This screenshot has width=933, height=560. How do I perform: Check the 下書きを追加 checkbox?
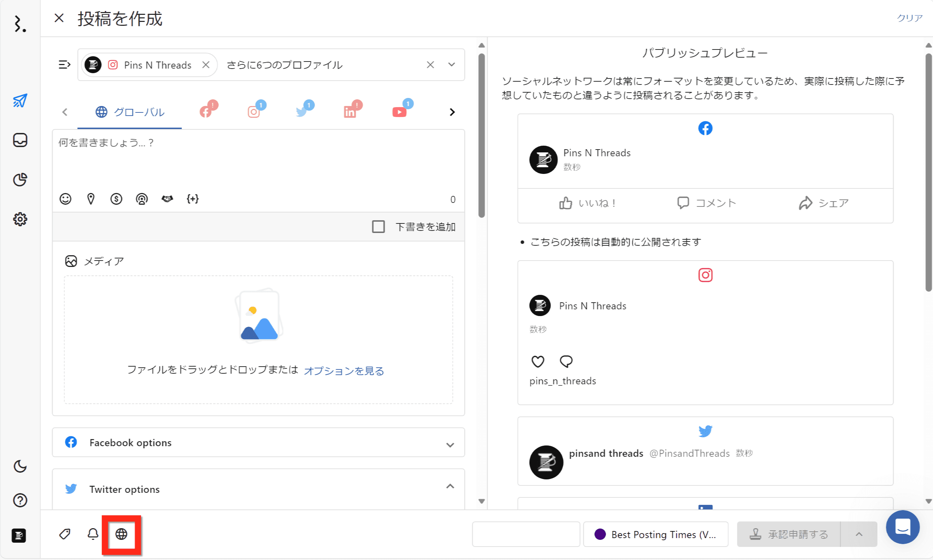coord(378,227)
